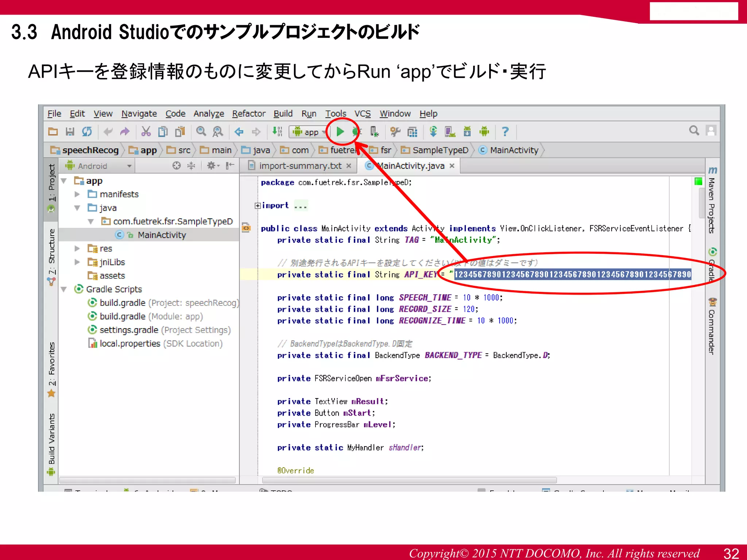
Task: Click the Hide panel icon in Project panel
Action: click(230, 166)
